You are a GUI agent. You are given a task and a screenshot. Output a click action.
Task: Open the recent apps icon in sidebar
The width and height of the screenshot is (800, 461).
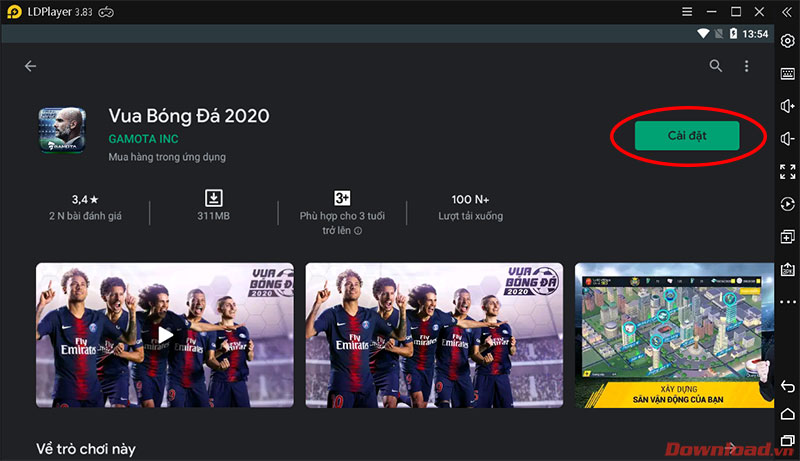pyautogui.click(x=787, y=440)
